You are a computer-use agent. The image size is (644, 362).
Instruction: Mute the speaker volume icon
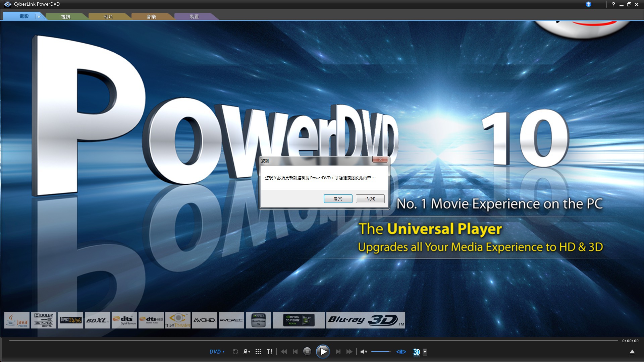363,352
